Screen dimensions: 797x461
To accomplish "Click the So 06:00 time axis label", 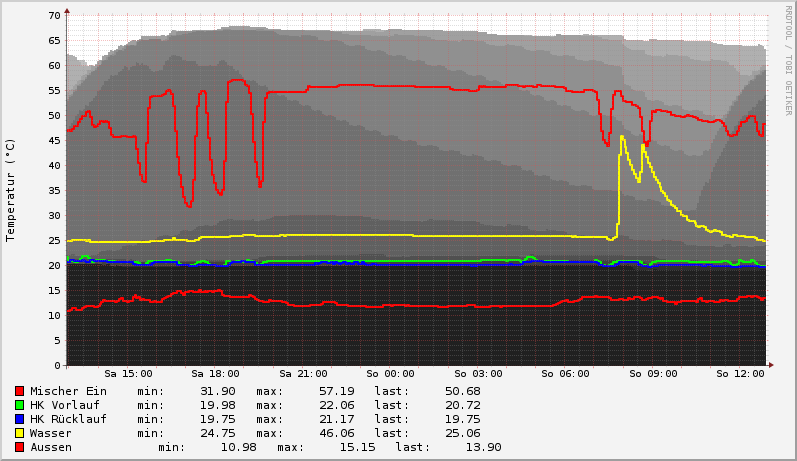I will coord(566,374).
